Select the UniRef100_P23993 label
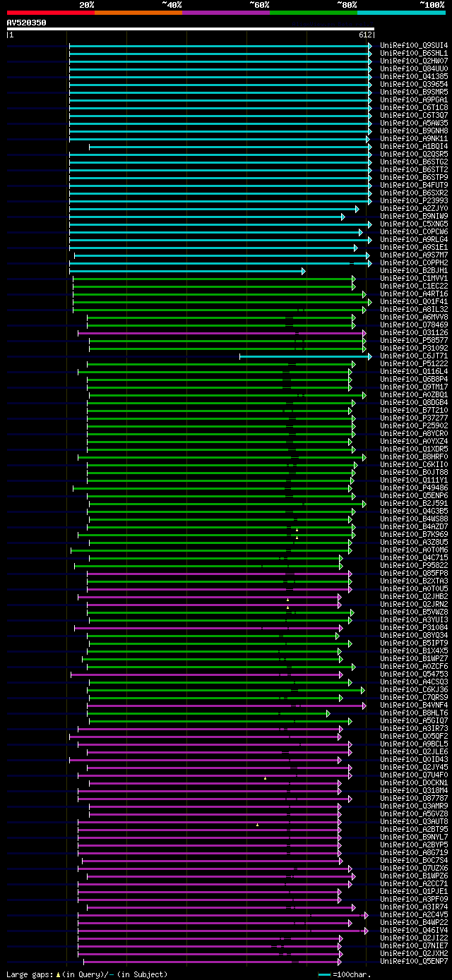Screen dimensions: 452x980 (x=414, y=200)
